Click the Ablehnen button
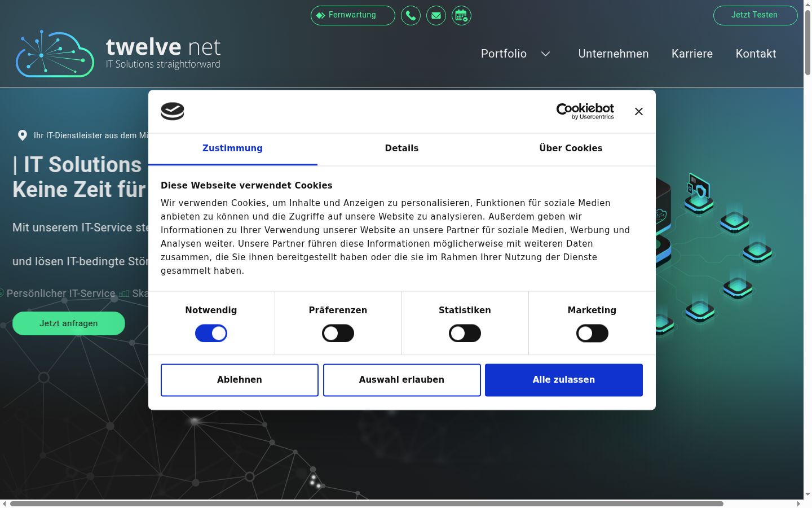The width and height of the screenshot is (812, 508). [240, 380]
